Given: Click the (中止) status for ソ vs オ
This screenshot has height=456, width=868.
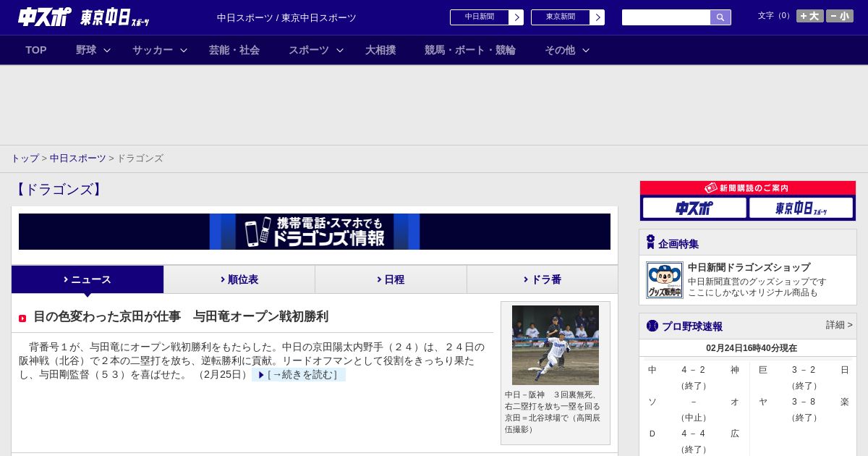Looking at the screenshot, I should point(693,418).
